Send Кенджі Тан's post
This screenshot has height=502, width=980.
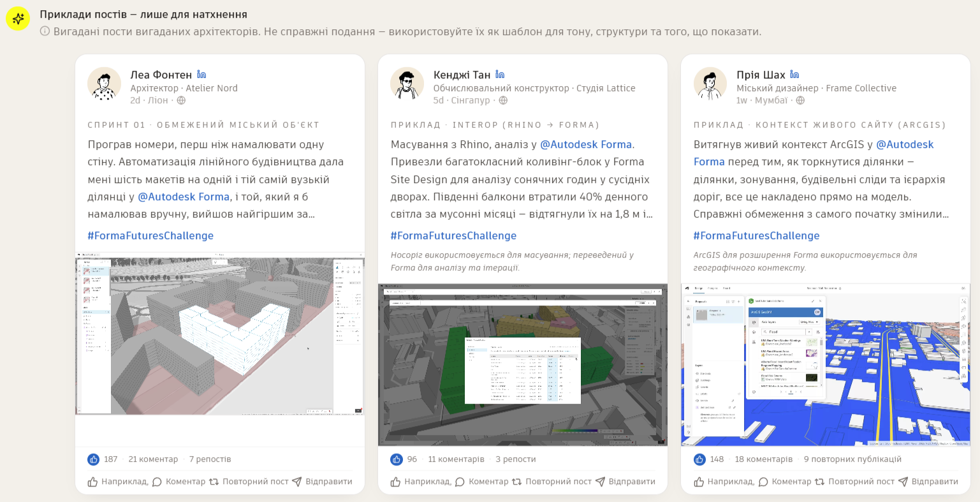pos(625,482)
